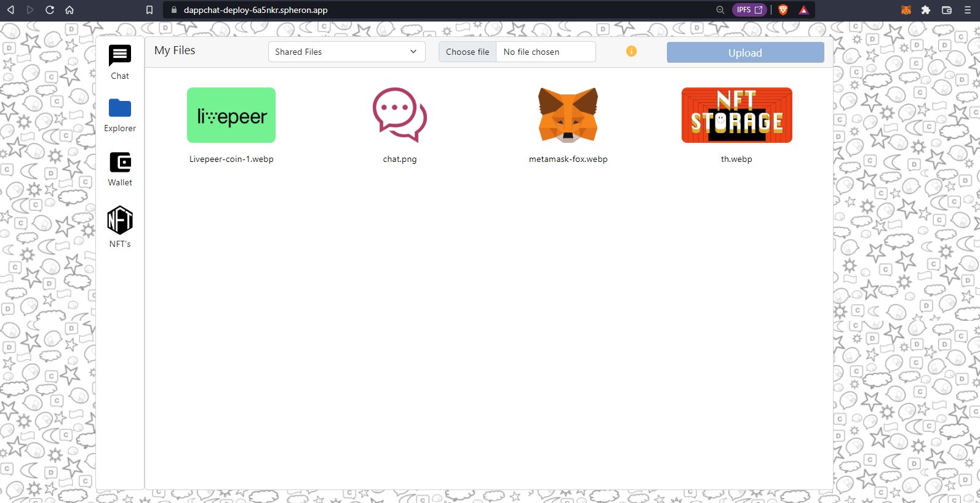Click the zoom magnifier icon in address bar
The width and height of the screenshot is (980, 503).
pyautogui.click(x=720, y=10)
